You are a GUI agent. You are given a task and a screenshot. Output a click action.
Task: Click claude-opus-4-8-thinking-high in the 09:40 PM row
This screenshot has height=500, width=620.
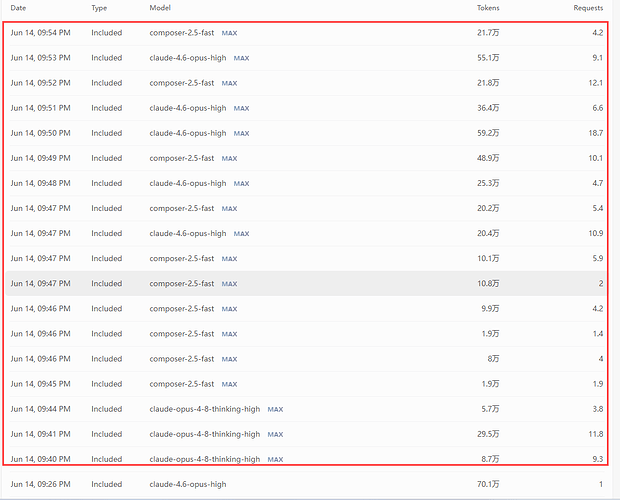point(205,459)
